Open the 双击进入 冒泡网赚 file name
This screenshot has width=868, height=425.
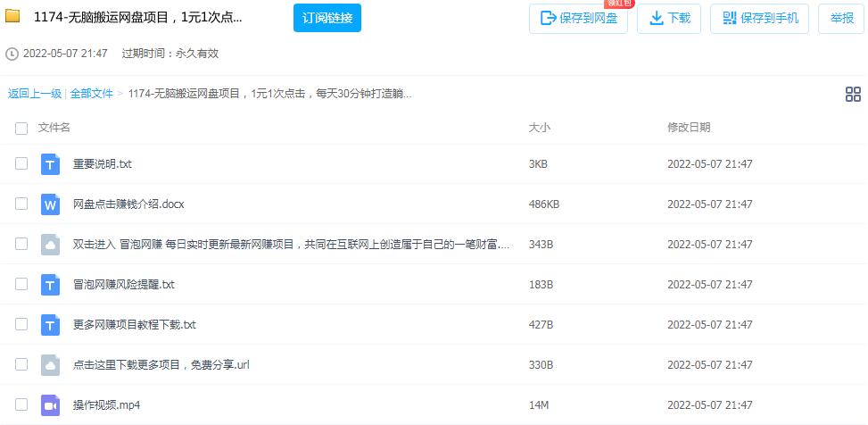291,245
